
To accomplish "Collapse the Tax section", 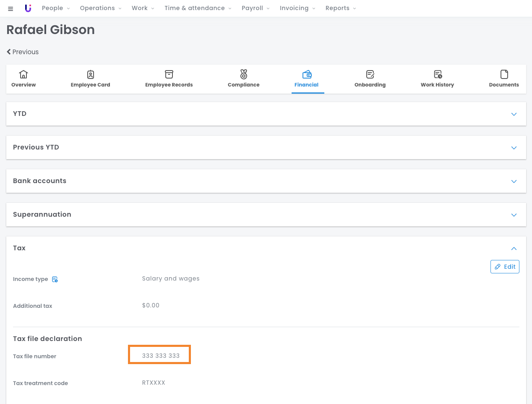I will click(514, 249).
